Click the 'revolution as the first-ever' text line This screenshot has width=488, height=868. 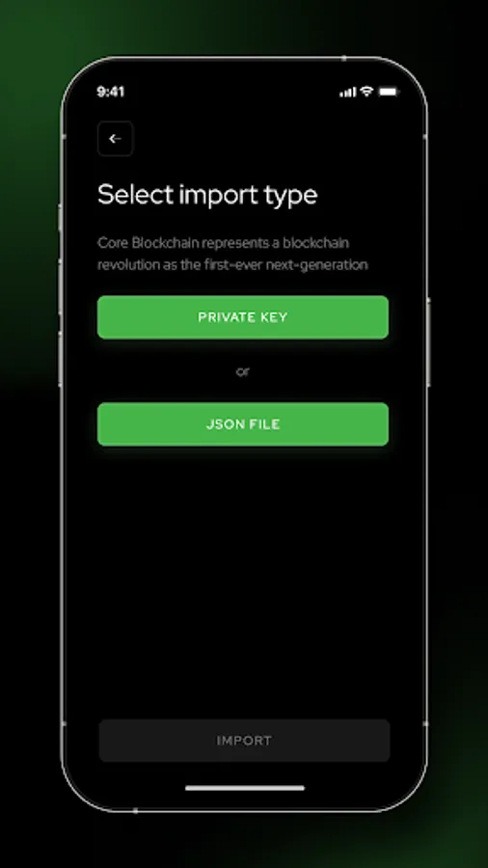coord(232,264)
